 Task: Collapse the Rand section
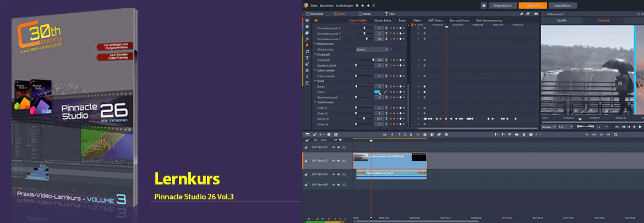(315, 81)
